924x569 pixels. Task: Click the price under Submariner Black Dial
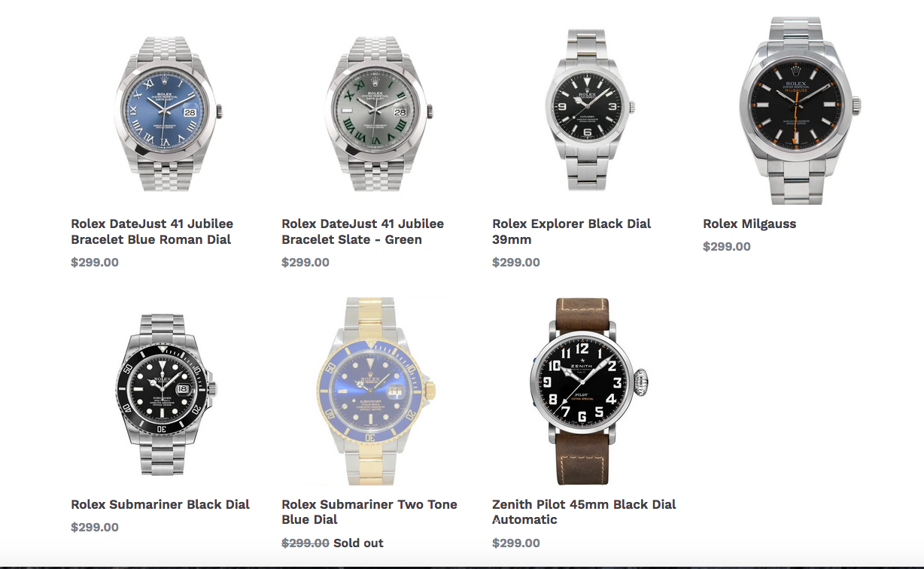[x=95, y=527]
